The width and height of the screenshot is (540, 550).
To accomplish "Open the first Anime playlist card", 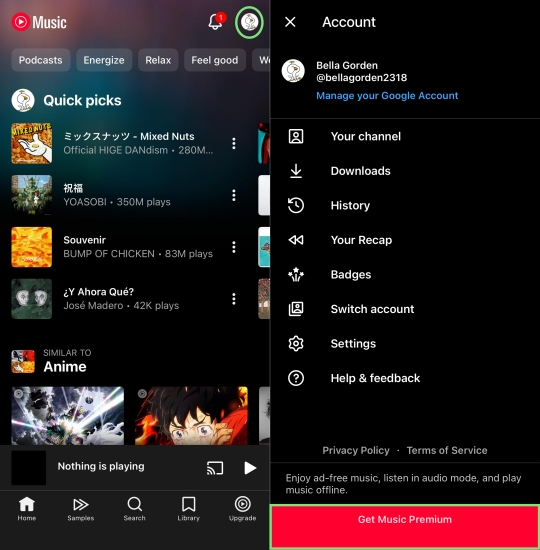I will (x=68, y=416).
